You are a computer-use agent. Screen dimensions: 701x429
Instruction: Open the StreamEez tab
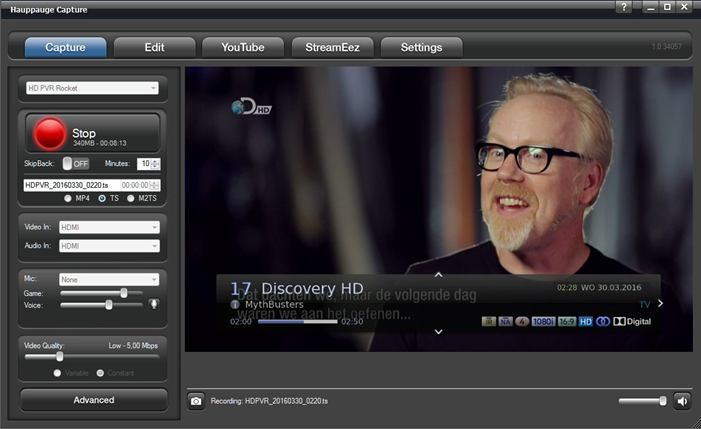click(332, 47)
